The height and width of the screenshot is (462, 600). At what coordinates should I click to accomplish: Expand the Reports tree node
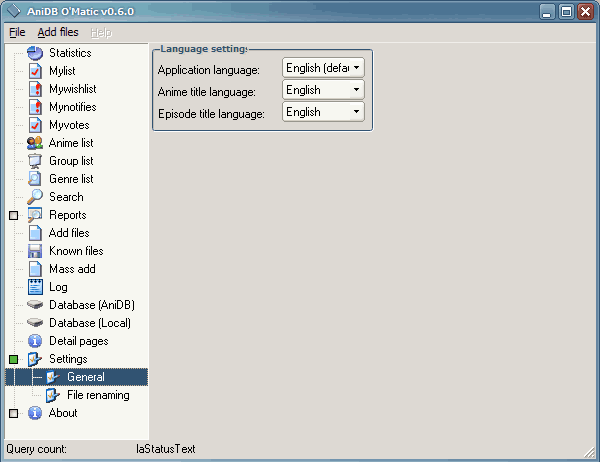coord(13,215)
